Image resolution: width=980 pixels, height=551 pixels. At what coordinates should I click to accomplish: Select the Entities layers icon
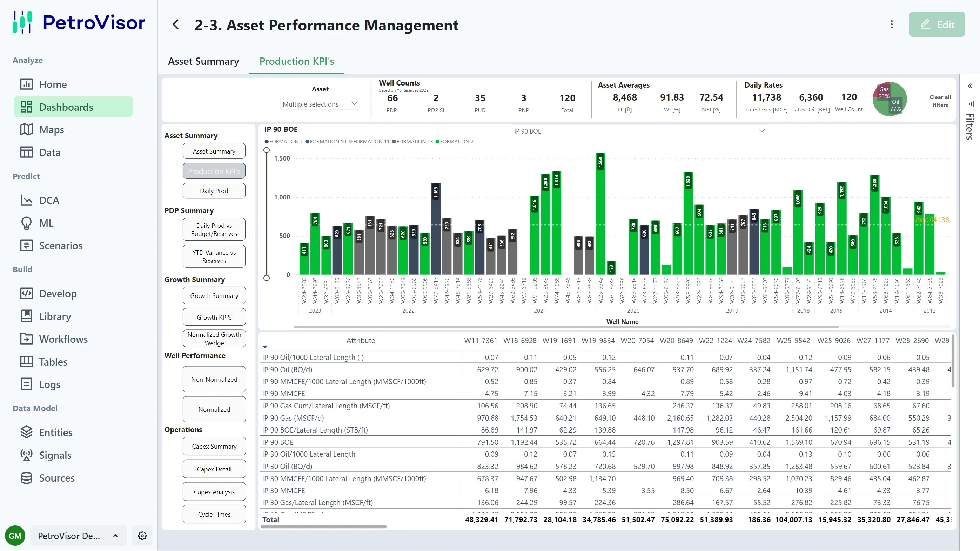point(26,432)
